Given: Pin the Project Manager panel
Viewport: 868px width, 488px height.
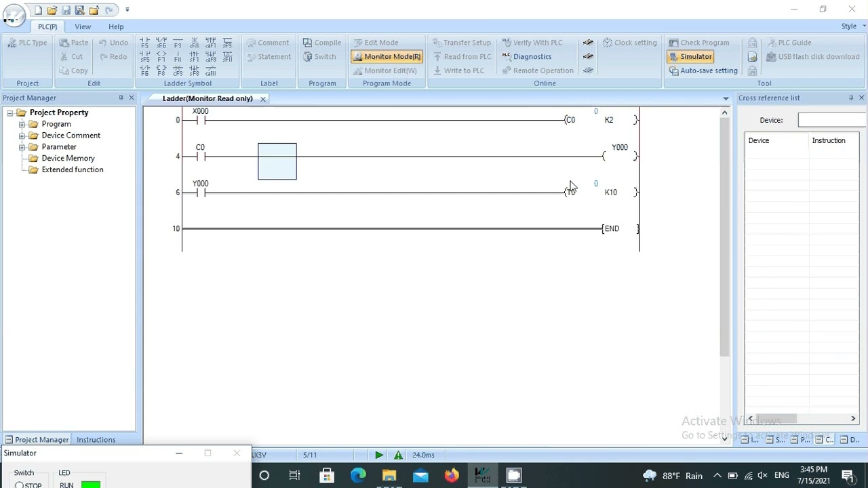Looking at the screenshot, I should [x=121, y=98].
